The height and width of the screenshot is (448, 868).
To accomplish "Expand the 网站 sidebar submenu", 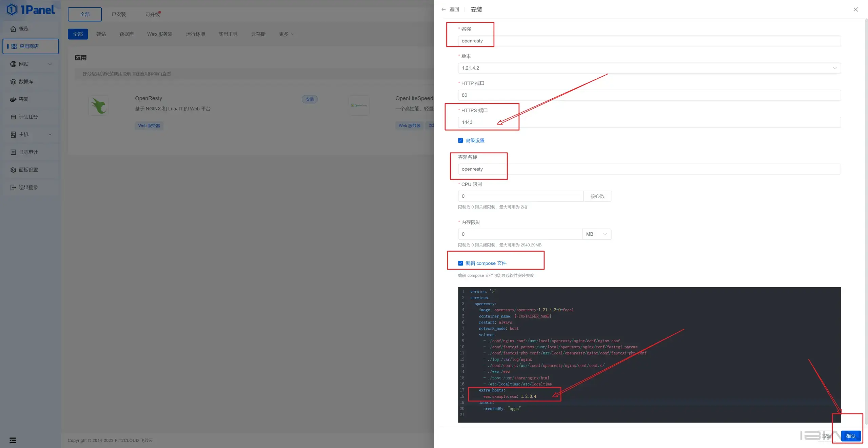I will [50, 64].
